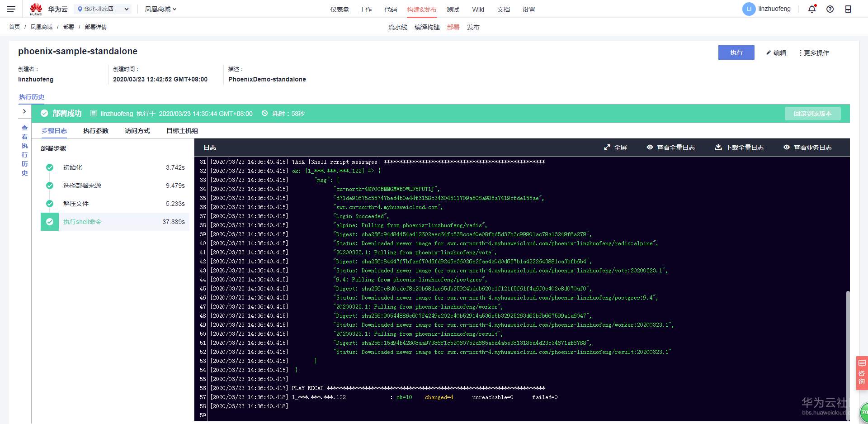Click the document icon next to linzhuofeng
The image size is (868, 424).
click(x=94, y=114)
